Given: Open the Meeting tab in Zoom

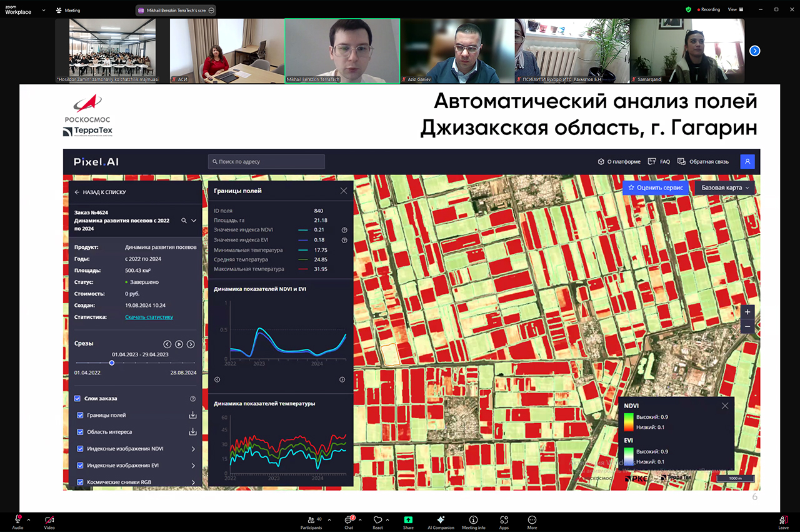Looking at the screenshot, I should coord(68,11).
